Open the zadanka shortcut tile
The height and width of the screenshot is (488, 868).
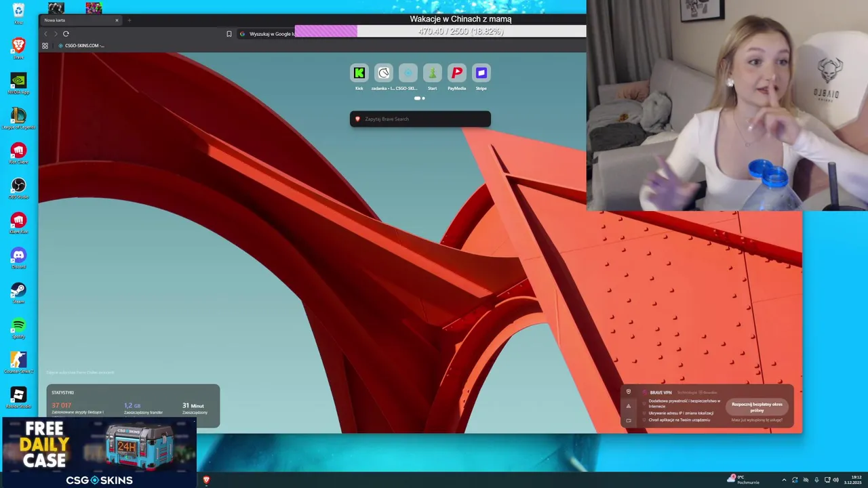click(384, 73)
